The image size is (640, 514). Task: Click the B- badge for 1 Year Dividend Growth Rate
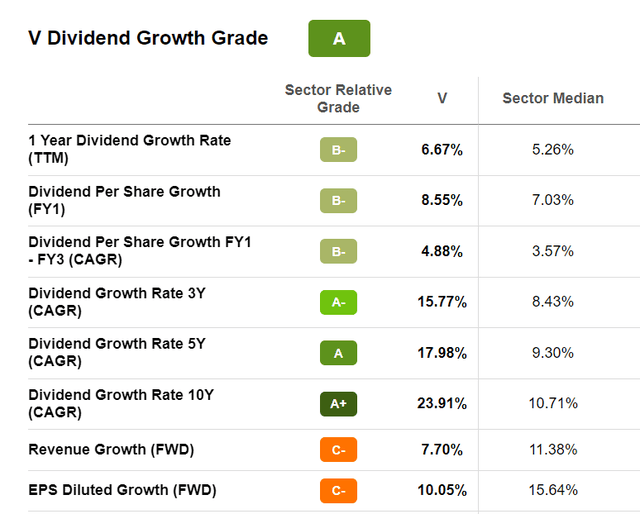tap(338, 150)
